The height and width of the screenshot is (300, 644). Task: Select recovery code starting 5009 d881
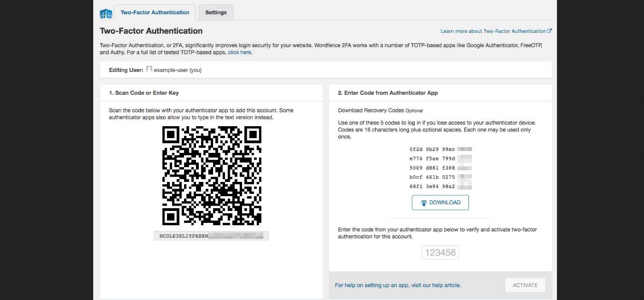[x=440, y=168]
